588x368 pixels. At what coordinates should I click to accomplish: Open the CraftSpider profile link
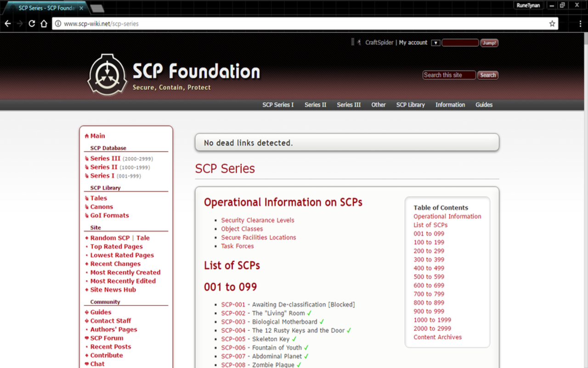click(x=379, y=42)
